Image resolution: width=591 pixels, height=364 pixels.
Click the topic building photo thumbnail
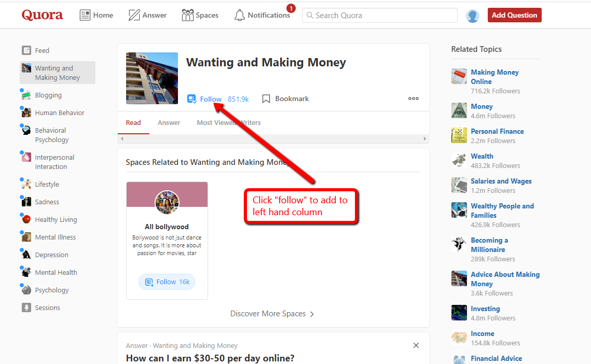point(152,78)
